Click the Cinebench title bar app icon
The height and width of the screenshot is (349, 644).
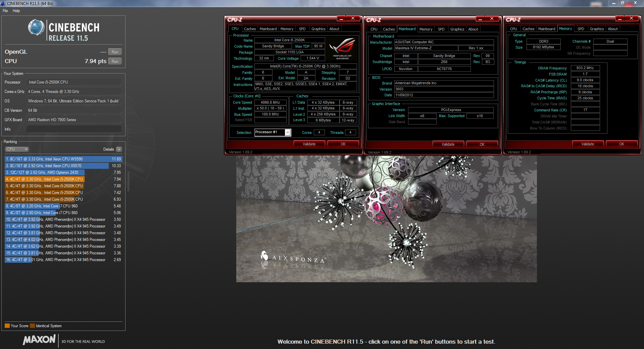click(3, 3)
